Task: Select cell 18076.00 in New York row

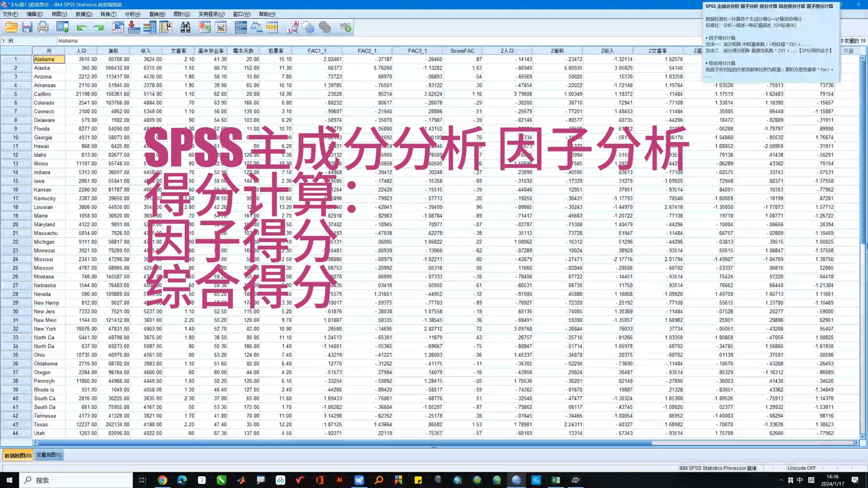Action: (81, 329)
